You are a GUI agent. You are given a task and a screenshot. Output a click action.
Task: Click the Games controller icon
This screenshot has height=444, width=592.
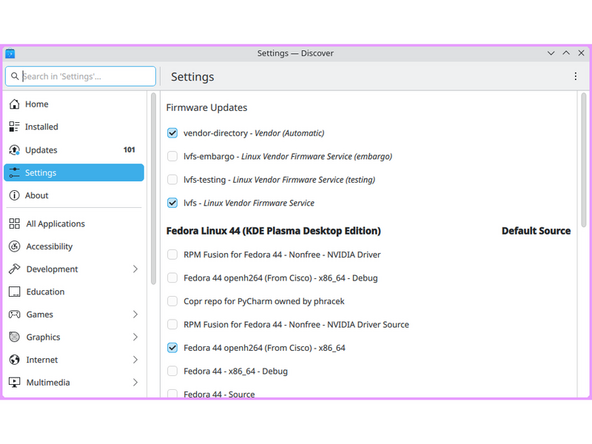point(14,314)
